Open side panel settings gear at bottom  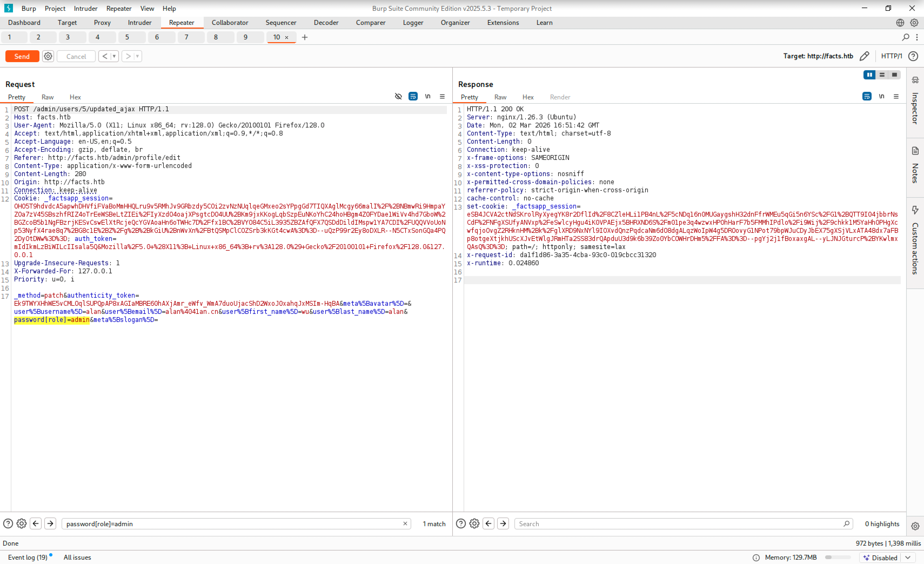click(915, 526)
